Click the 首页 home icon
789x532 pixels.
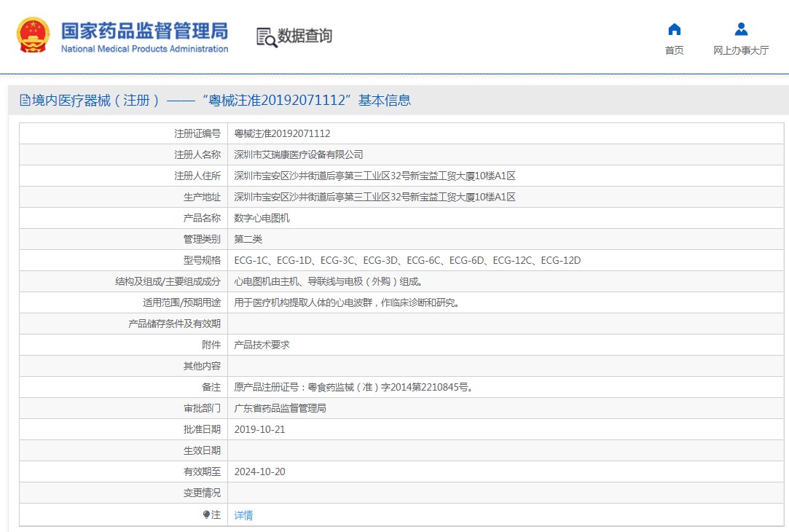click(x=675, y=29)
